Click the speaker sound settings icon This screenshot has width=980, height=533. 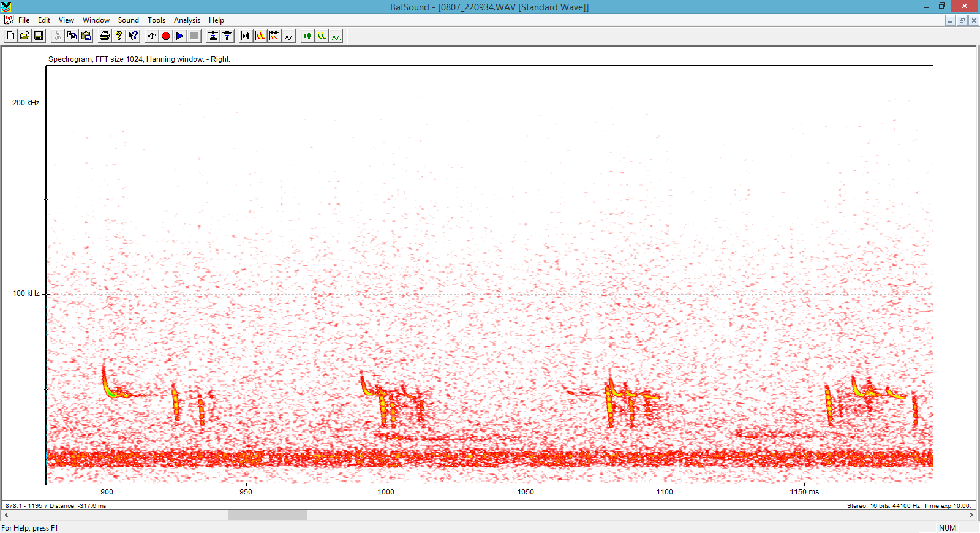click(x=152, y=36)
